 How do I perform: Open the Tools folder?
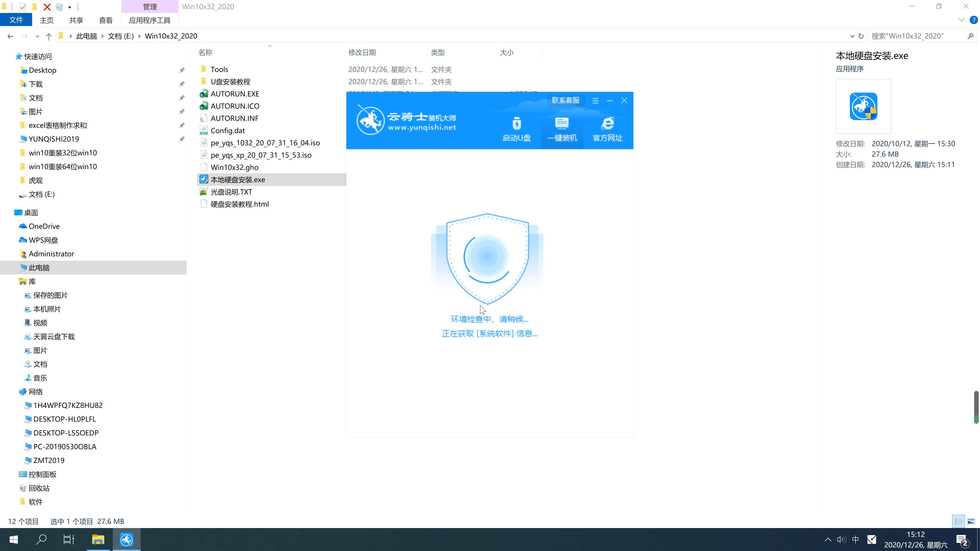pos(219,69)
